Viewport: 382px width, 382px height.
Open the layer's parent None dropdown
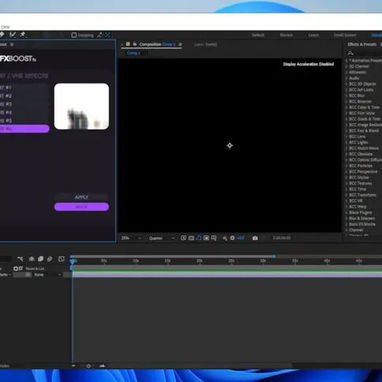[x=47, y=275]
